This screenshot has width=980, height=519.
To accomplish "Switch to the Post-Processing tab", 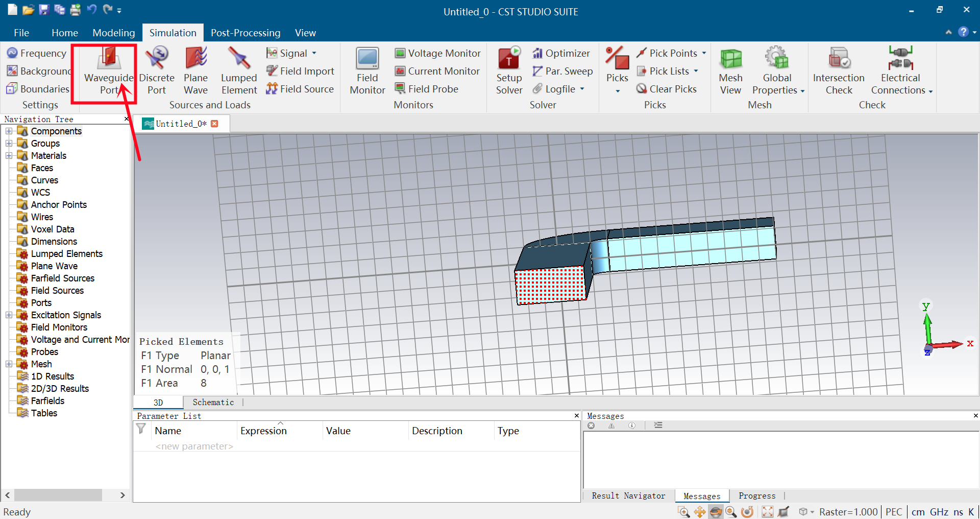I will coord(246,33).
